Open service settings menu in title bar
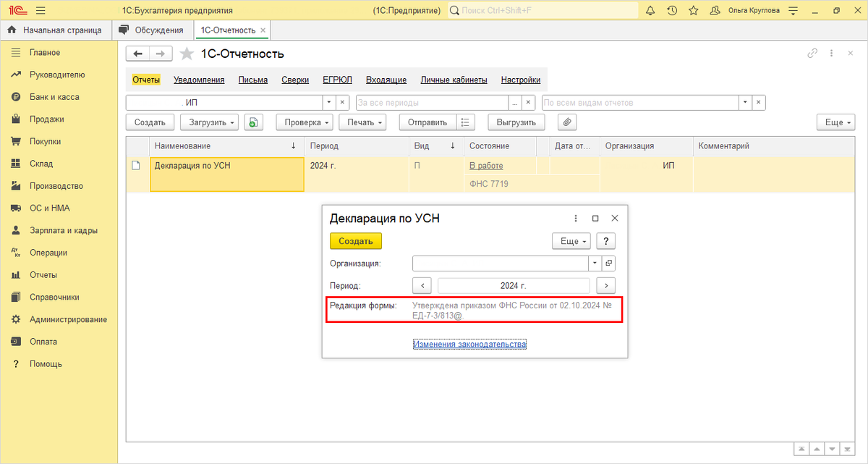 click(793, 11)
